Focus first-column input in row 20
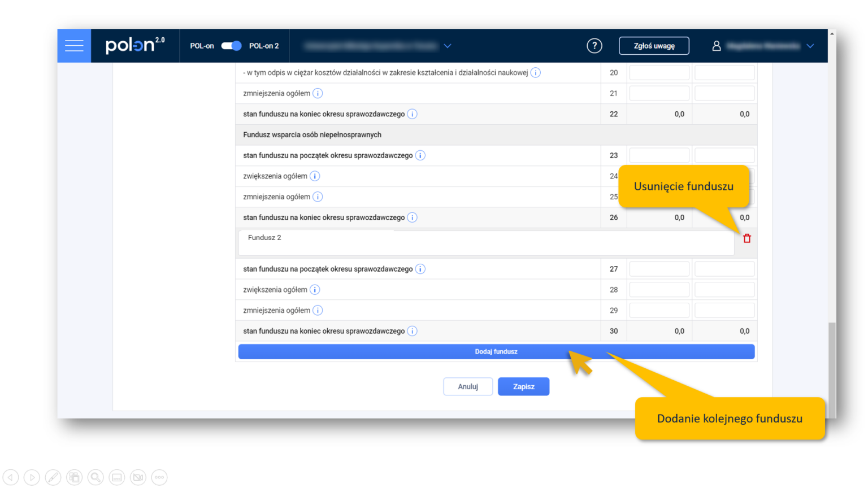Screen dimensions: 868x488 point(659,72)
